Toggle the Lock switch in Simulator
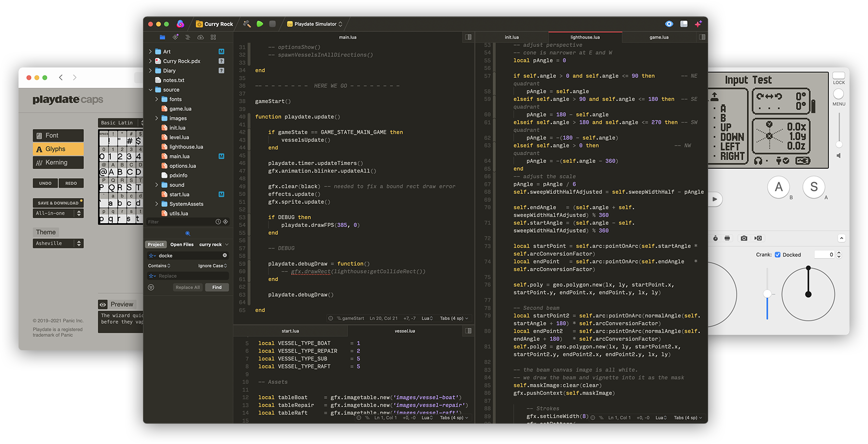 coord(839,76)
